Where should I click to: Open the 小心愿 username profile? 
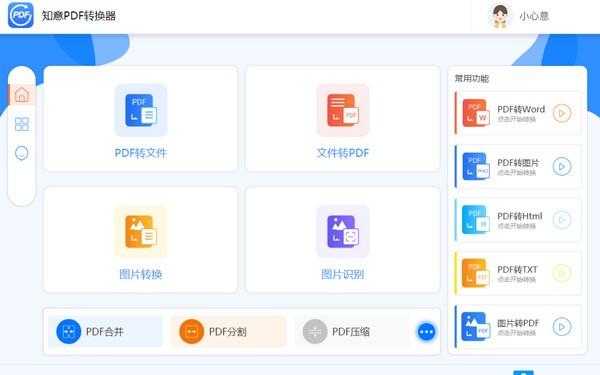click(x=534, y=16)
